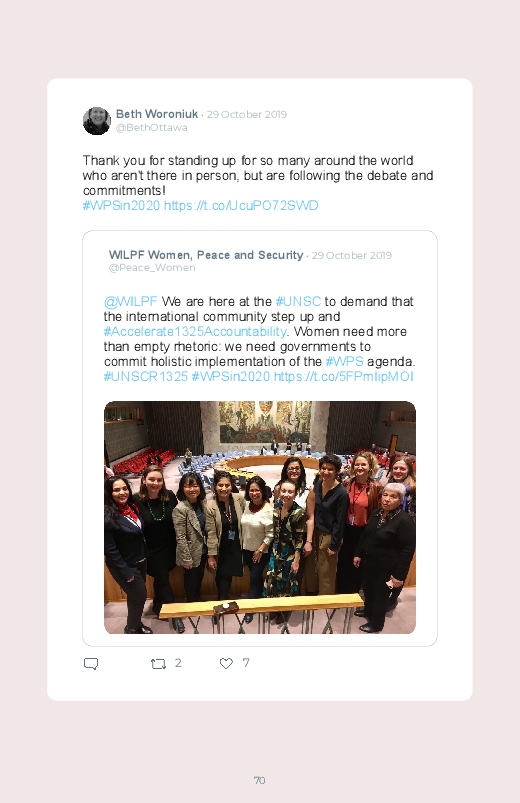Follow the t.co/5FPmlipMOl link
This screenshot has width=520, height=803.
pyautogui.click(x=343, y=376)
